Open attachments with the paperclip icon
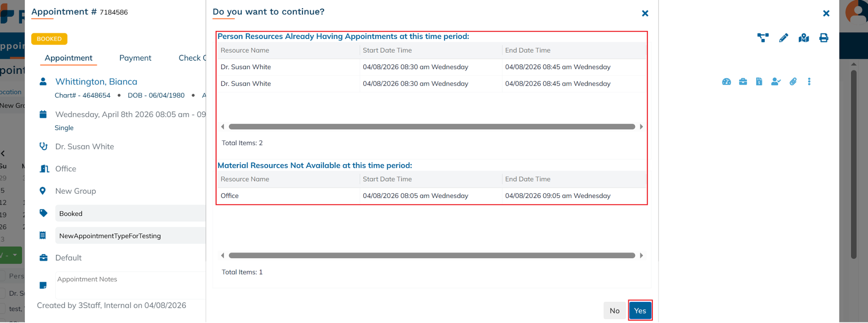 [793, 82]
